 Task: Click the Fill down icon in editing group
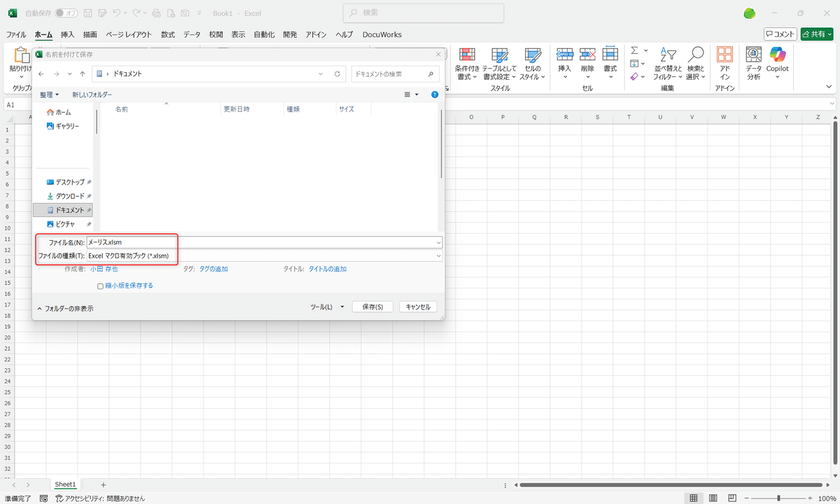click(x=634, y=64)
